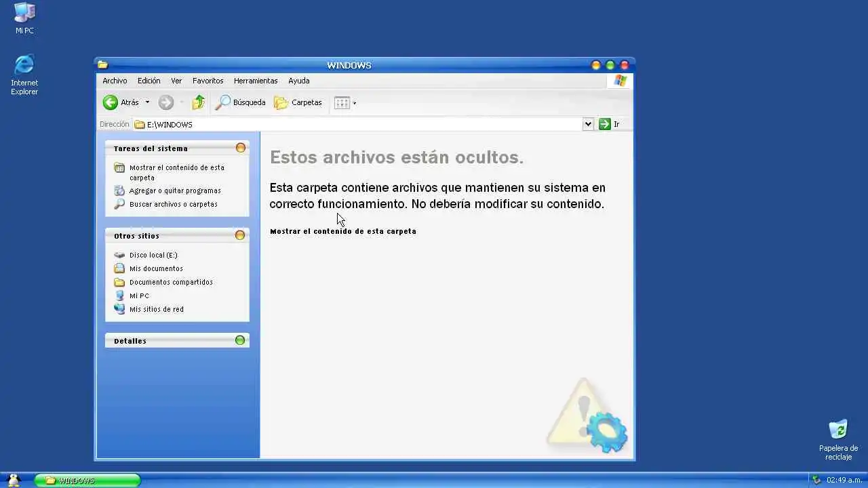
Task: Click the Disco local (E:) drive icon
Action: click(119, 255)
